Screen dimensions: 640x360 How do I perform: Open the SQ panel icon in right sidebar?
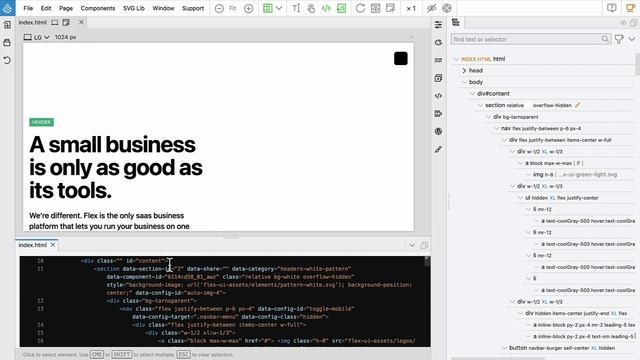click(438, 60)
